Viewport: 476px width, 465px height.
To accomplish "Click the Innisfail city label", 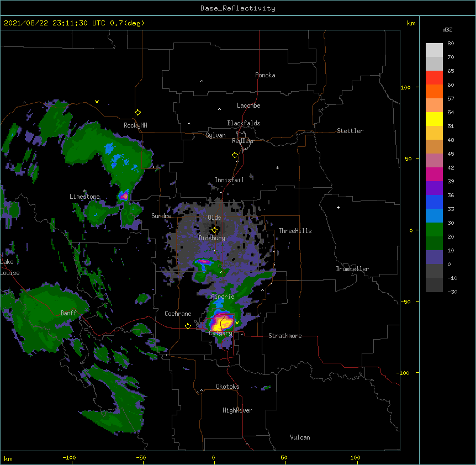I will 229,180.
